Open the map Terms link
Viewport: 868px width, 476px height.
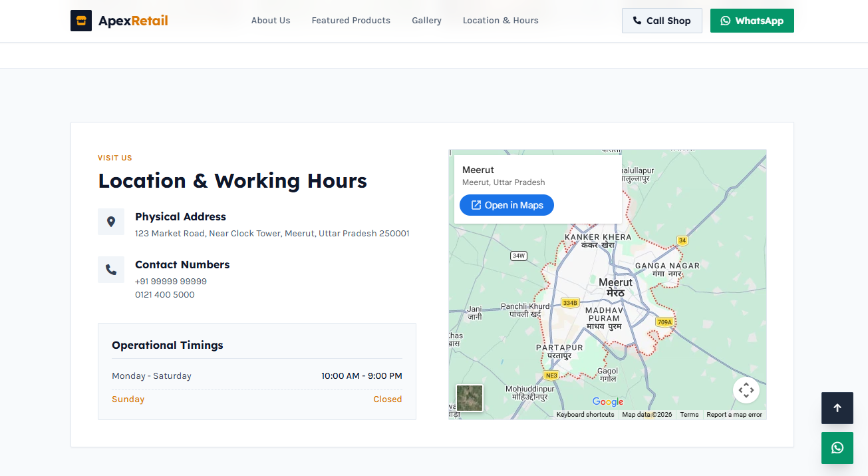coord(689,415)
